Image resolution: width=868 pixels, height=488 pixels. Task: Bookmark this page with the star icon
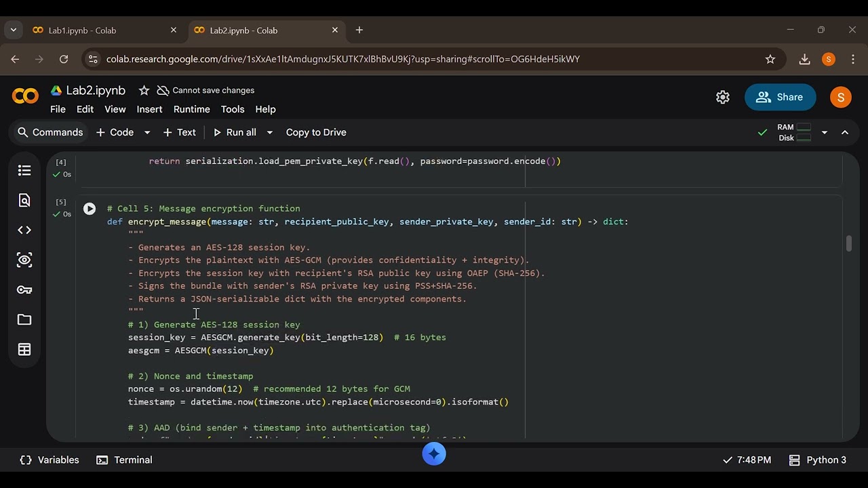pyautogui.click(x=770, y=59)
